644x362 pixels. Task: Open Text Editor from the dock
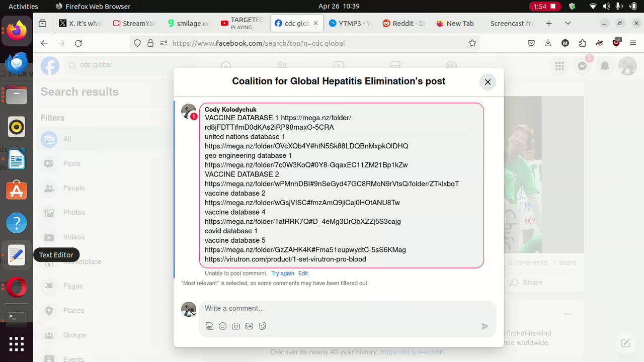click(x=17, y=255)
